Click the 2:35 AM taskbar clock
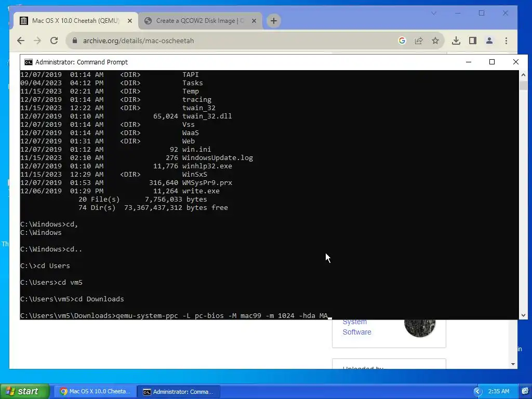 498,391
